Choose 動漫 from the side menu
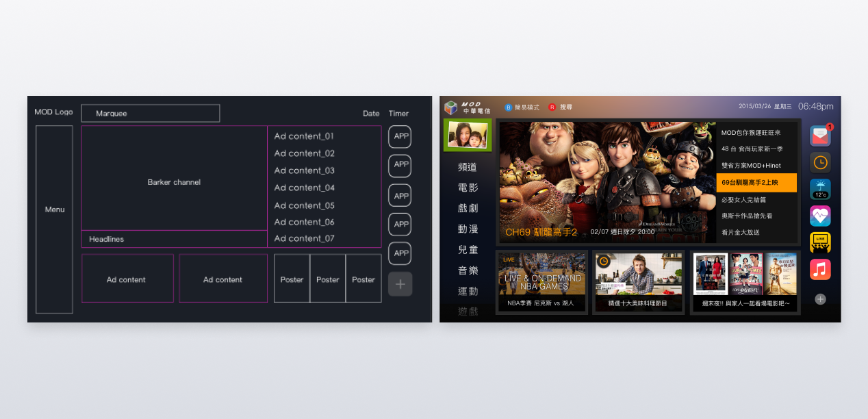The image size is (868, 419). point(468,229)
